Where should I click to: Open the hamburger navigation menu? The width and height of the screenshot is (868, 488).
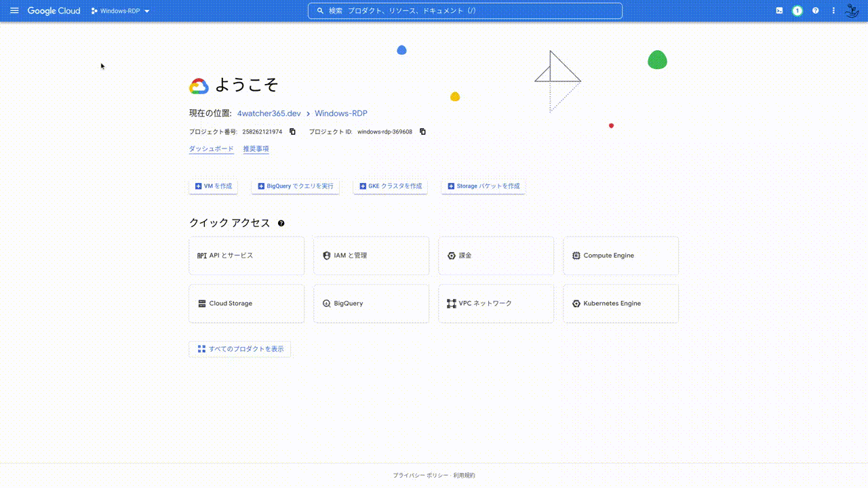(x=14, y=11)
